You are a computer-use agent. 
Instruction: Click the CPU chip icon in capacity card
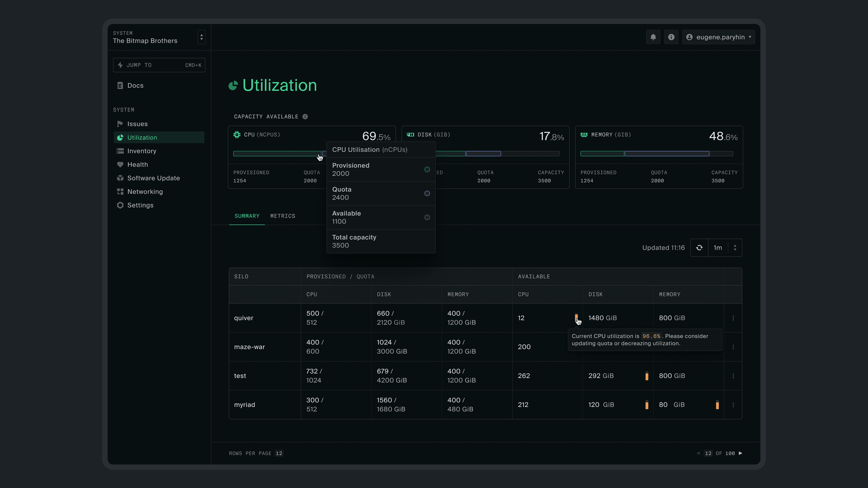(237, 135)
